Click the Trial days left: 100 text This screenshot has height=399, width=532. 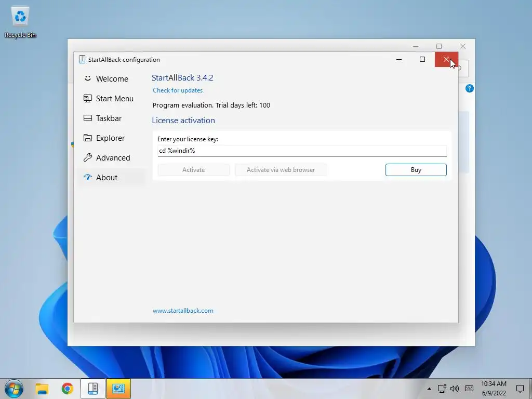pyautogui.click(x=243, y=105)
